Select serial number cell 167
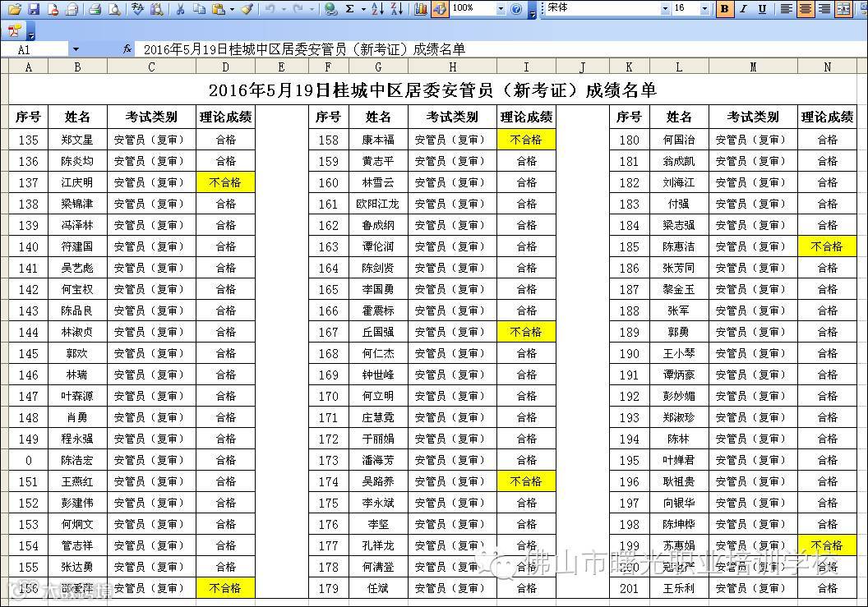 pos(328,332)
